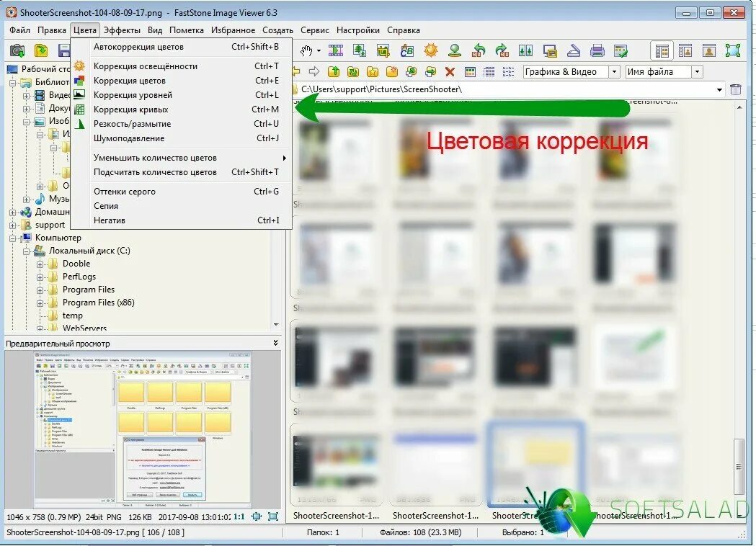Click the move-to-folder icon
Viewport: 756px width, 546px height.
(x=430, y=72)
